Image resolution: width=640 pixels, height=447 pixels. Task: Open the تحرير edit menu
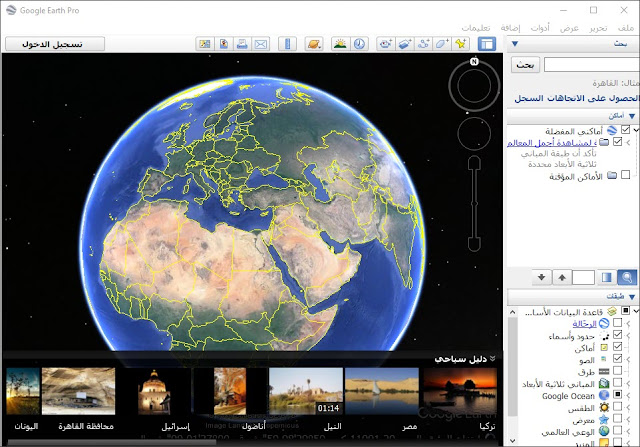coord(598,28)
